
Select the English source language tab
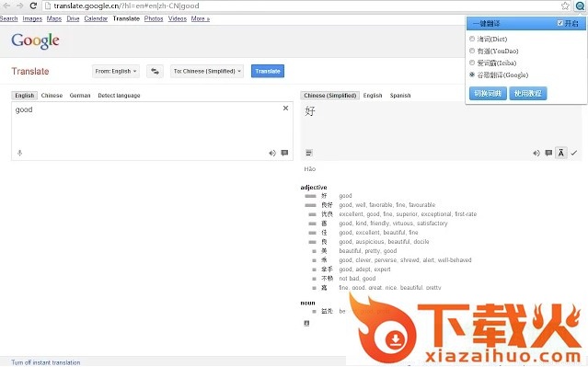pyautogui.click(x=24, y=96)
